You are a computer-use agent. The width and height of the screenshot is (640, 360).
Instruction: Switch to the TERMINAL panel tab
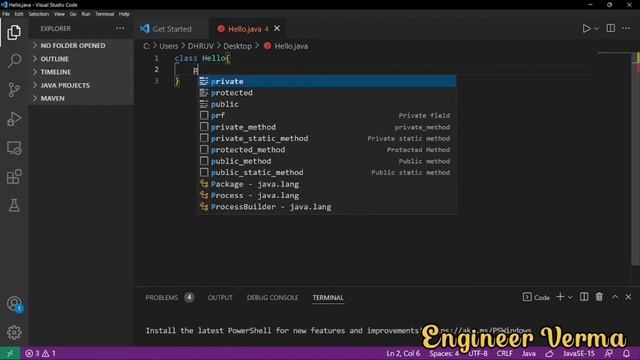(x=328, y=298)
